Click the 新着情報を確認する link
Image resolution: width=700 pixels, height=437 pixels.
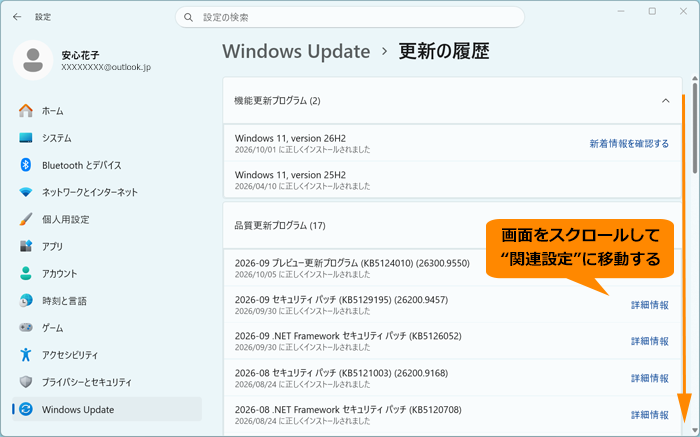click(x=629, y=144)
